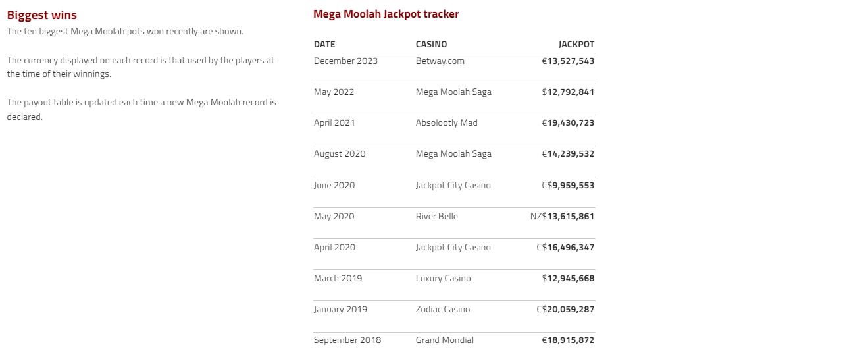Click the August 2020 date cell
The image size is (868, 353).
tap(340, 153)
